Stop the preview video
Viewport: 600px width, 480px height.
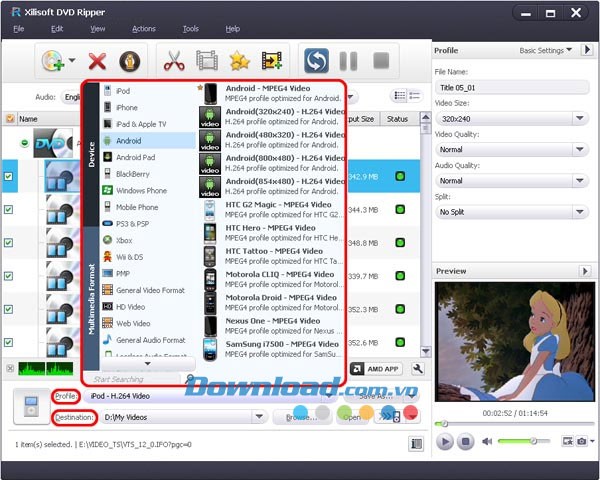click(x=465, y=442)
